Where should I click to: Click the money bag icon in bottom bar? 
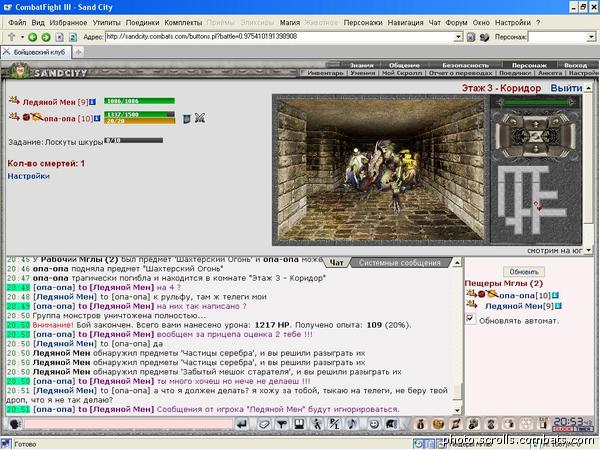click(421, 424)
